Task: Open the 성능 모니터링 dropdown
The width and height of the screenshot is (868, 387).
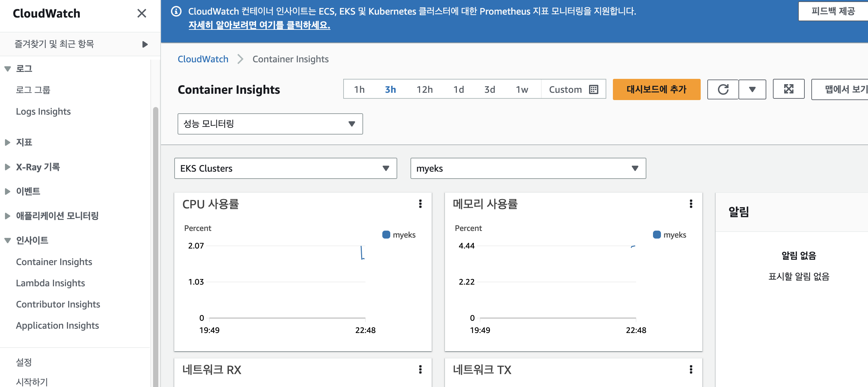Action: pos(270,124)
